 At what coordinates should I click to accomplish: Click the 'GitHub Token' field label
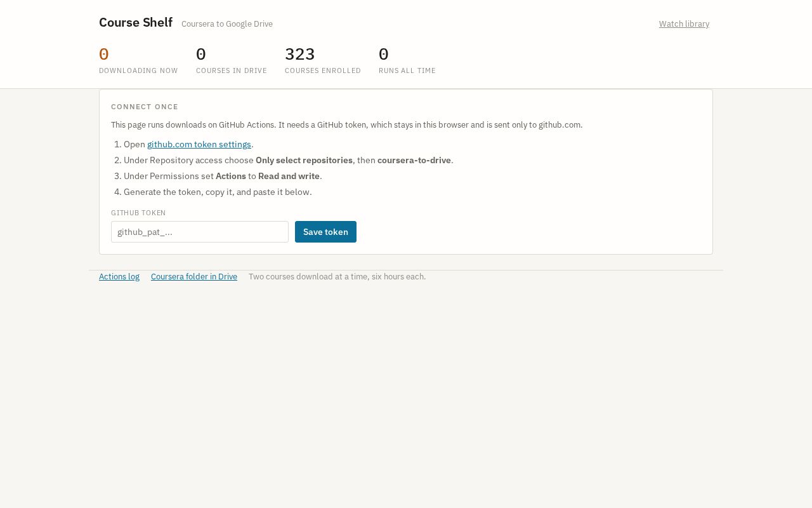point(138,213)
